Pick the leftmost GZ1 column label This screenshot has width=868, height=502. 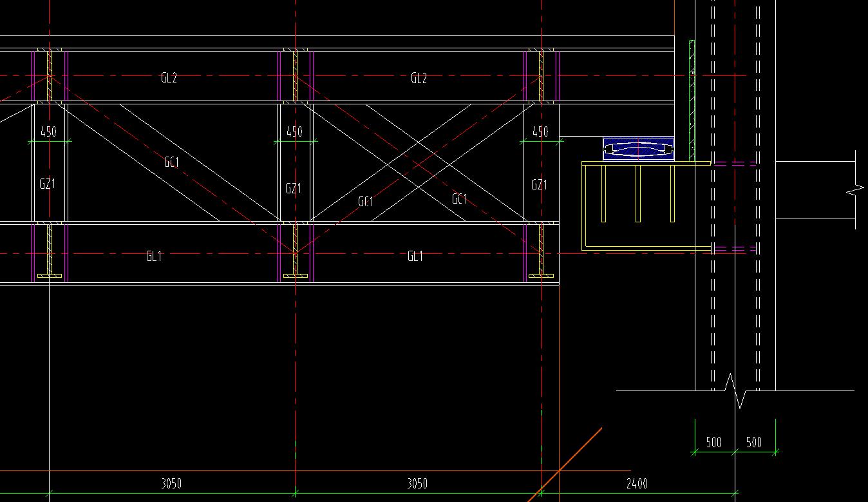pyautogui.click(x=47, y=184)
